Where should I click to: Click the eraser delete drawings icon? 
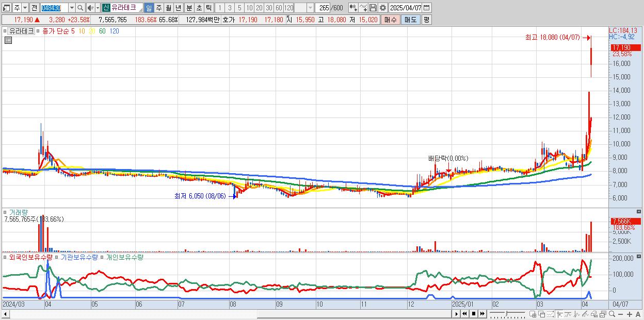pos(594,314)
